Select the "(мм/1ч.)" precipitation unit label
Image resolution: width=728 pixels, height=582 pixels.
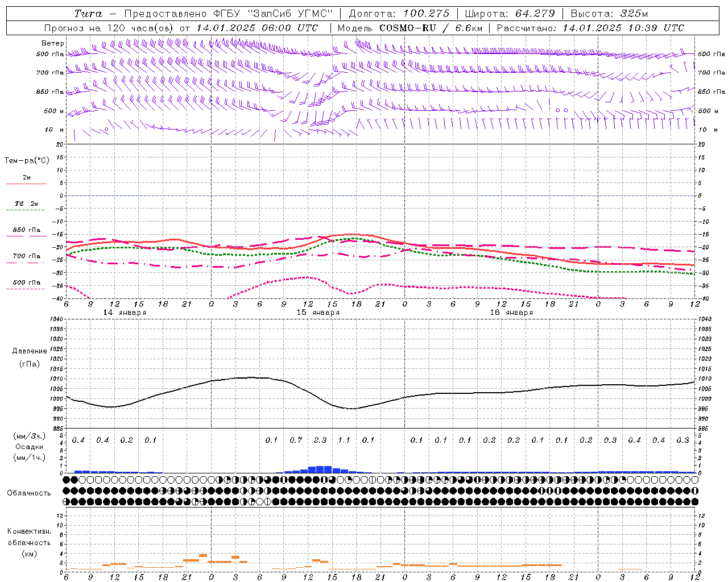coord(30,458)
